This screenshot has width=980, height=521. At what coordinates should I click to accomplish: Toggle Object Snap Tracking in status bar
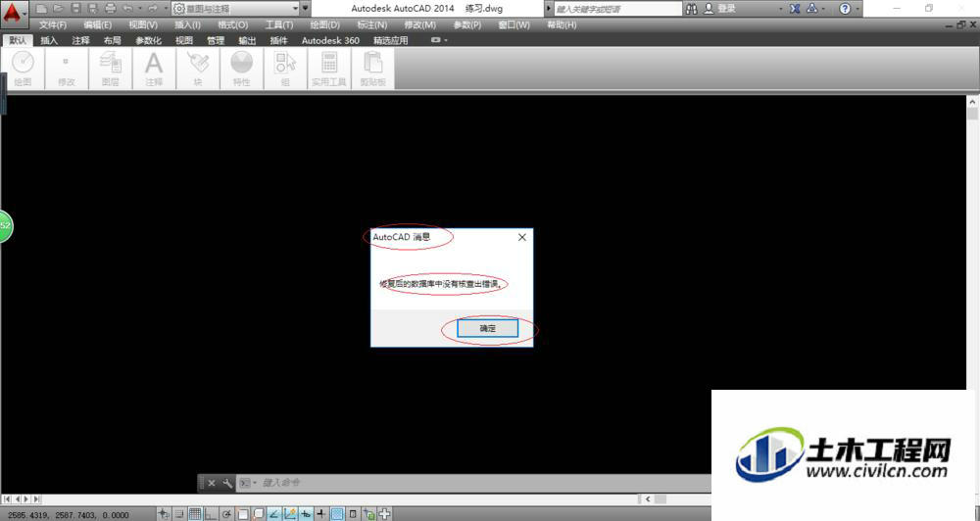click(x=273, y=514)
